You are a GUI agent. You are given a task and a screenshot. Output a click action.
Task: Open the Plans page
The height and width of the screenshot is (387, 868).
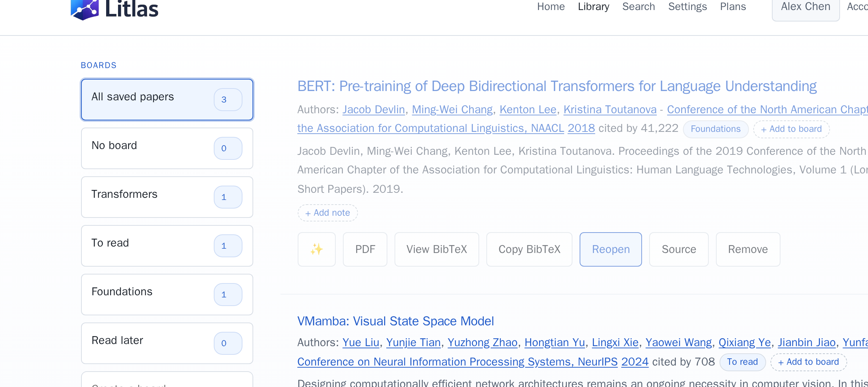(x=733, y=7)
